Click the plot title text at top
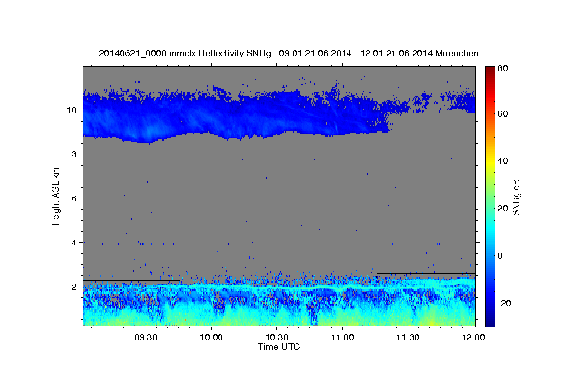The width and height of the screenshot is (588, 392). [289, 53]
